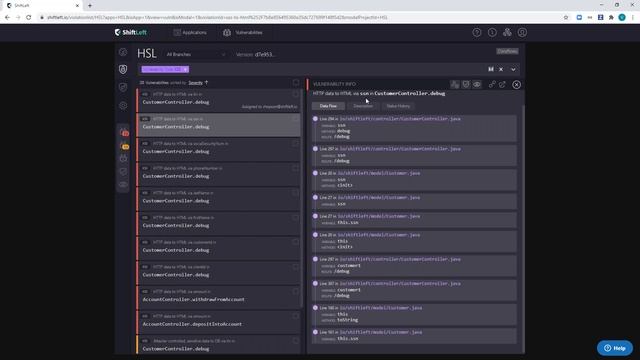The image size is (640, 360).
Task: Check the withdrawFromAccount row checkbox
Action: click(x=296, y=291)
